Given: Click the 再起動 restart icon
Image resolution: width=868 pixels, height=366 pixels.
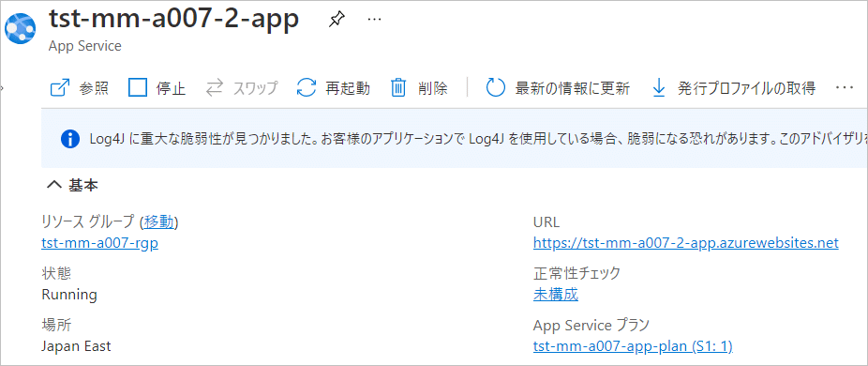Looking at the screenshot, I should point(307,87).
